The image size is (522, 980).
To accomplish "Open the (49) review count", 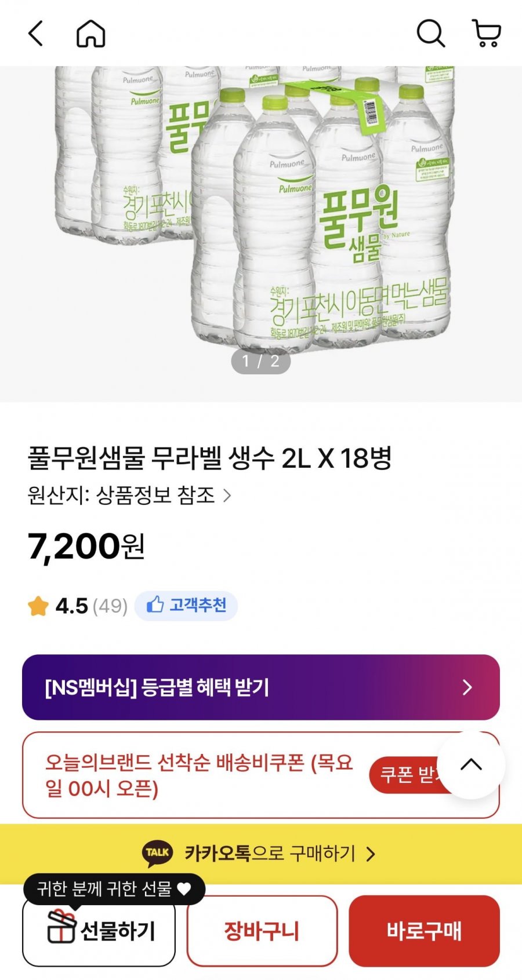I will tap(110, 606).
